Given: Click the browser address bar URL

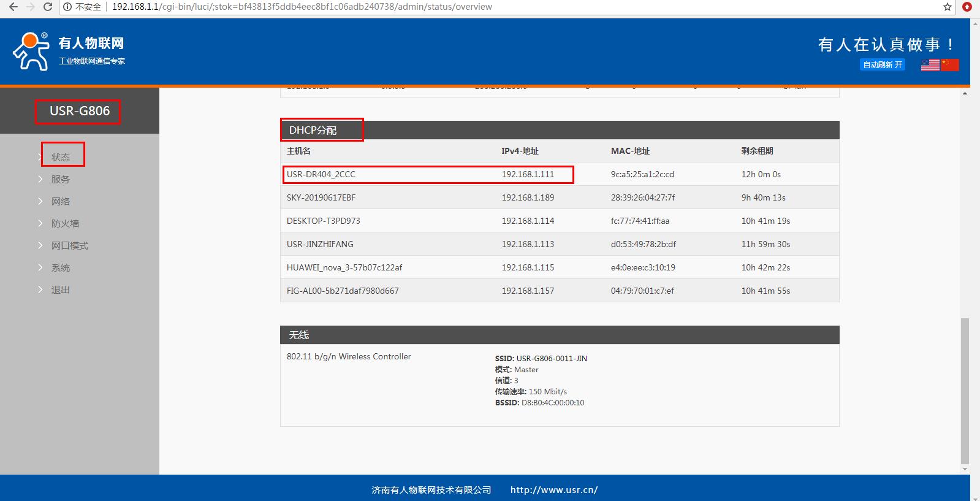Looking at the screenshot, I should tap(302, 7).
